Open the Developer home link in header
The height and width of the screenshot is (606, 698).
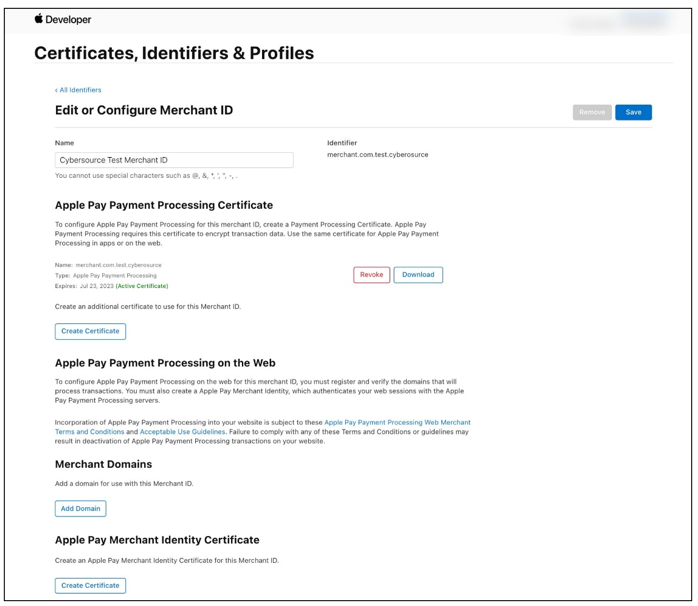pos(69,19)
